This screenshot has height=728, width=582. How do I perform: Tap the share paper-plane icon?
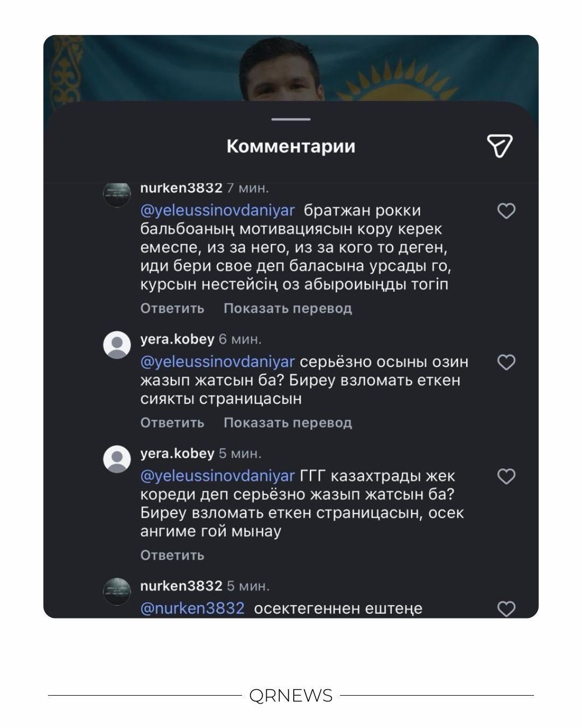pyautogui.click(x=500, y=146)
